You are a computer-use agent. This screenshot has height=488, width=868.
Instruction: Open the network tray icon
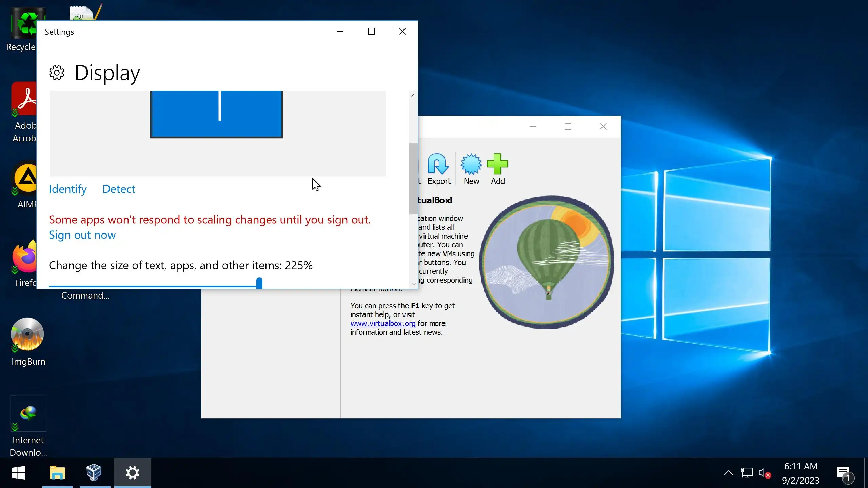pos(746,473)
